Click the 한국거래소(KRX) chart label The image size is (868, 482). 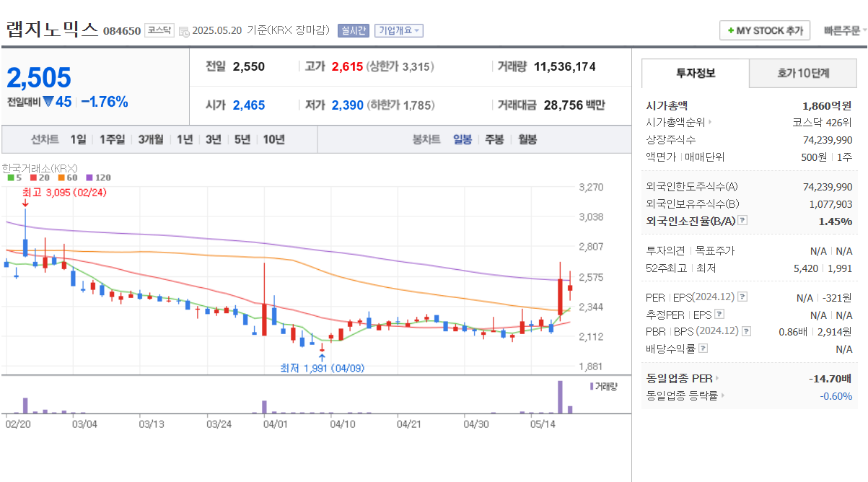click(x=40, y=167)
